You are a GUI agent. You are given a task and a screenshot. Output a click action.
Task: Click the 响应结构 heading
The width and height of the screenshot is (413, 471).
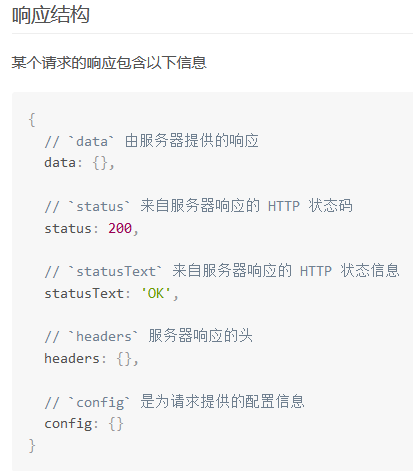pyautogui.click(x=51, y=15)
